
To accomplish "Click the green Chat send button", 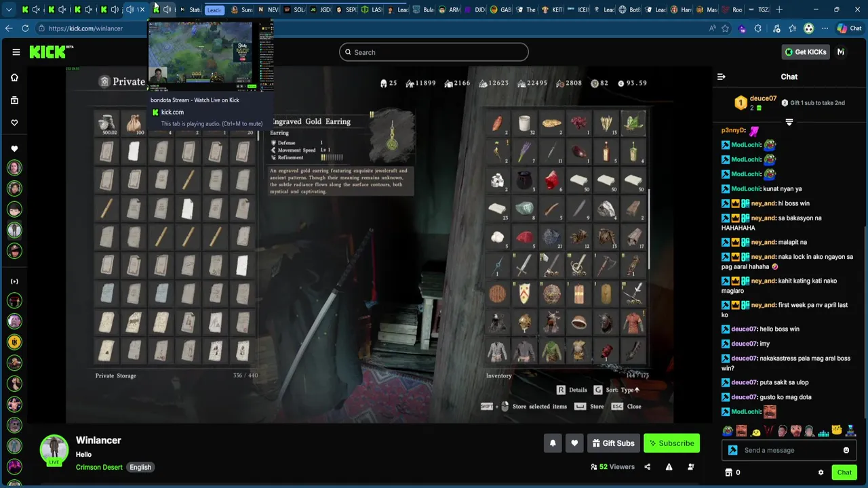I will tap(844, 472).
